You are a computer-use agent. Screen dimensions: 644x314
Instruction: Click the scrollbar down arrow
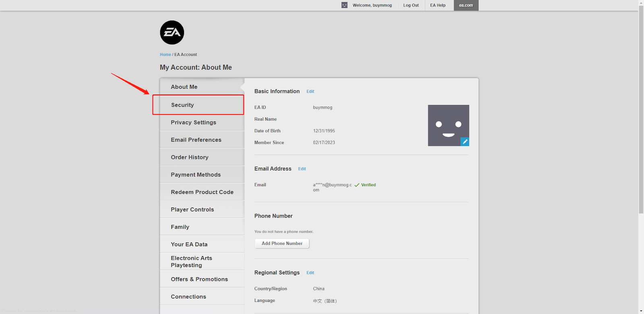point(641,311)
